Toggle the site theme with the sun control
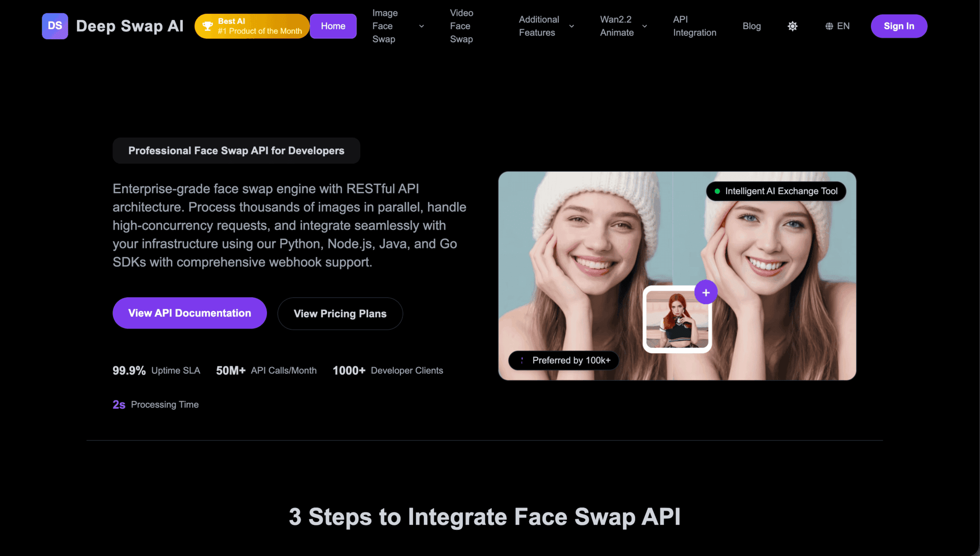This screenshot has height=556, width=980. tap(792, 26)
